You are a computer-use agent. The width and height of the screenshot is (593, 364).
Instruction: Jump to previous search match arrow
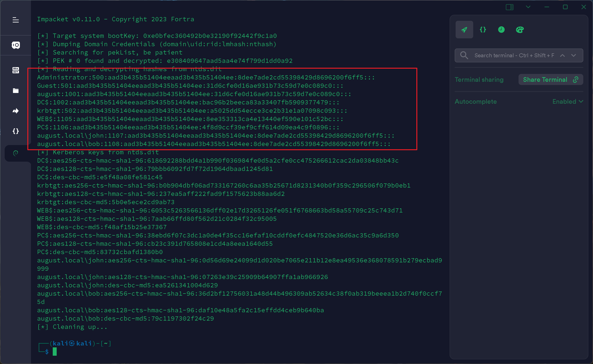click(562, 55)
